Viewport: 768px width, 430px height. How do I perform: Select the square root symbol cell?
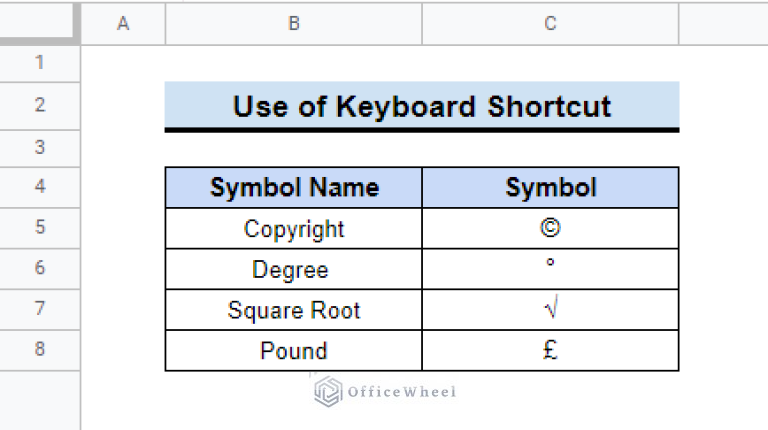tap(550, 310)
